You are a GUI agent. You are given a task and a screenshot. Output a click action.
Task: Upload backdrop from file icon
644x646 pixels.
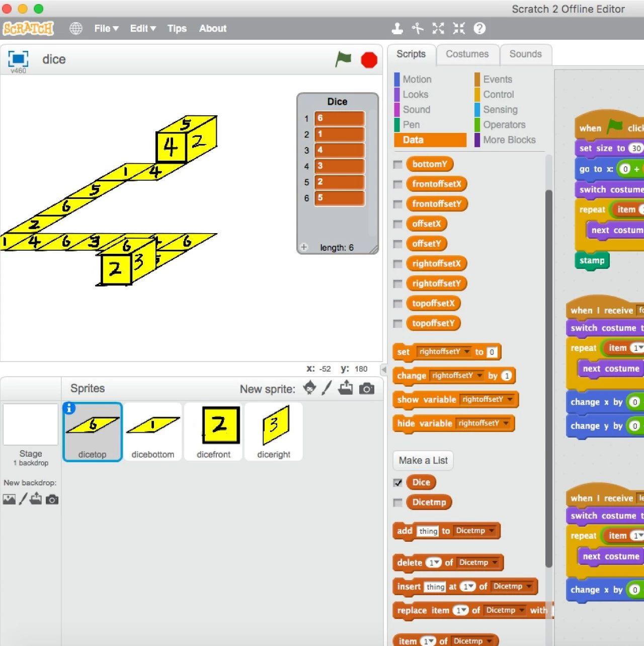(36, 499)
